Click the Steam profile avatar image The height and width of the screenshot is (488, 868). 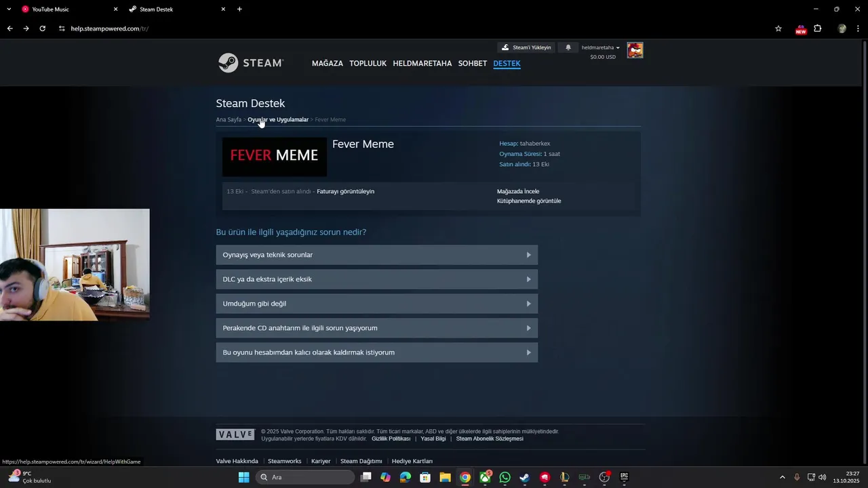pos(635,50)
